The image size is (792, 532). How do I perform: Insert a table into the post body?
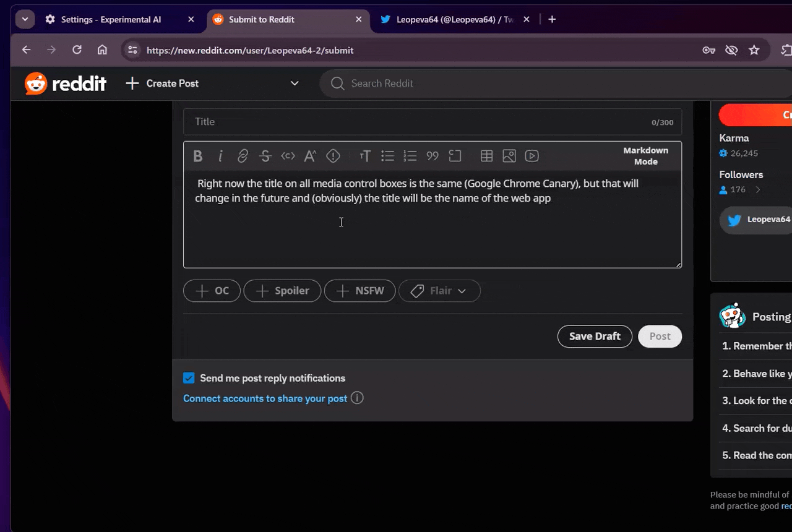[486, 156]
